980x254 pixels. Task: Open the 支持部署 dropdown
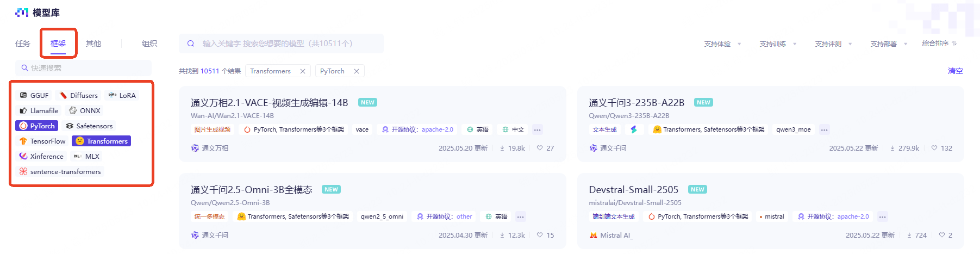(x=889, y=44)
